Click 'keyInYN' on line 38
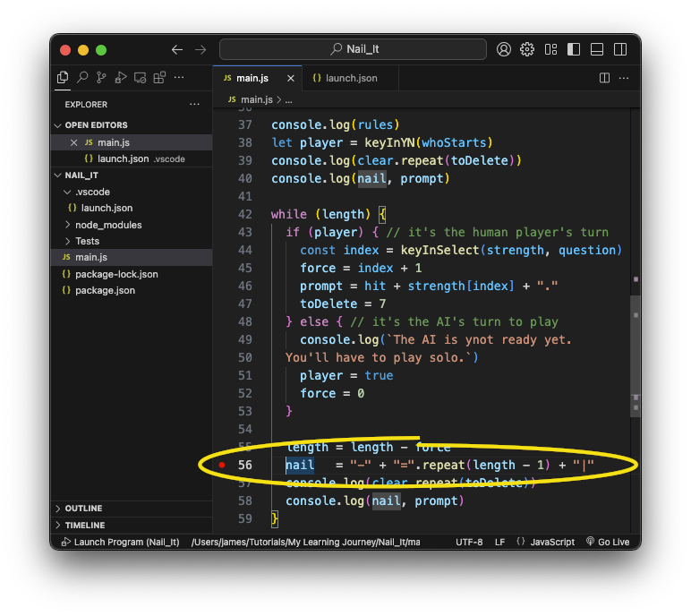The image size is (691, 616). click(x=389, y=143)
